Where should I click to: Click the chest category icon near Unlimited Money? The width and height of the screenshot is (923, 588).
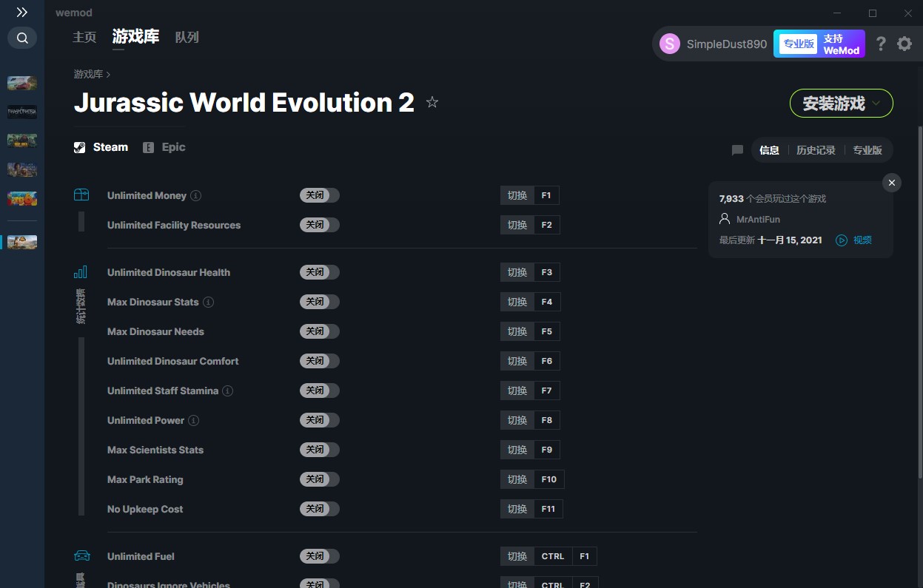point(81,195)
